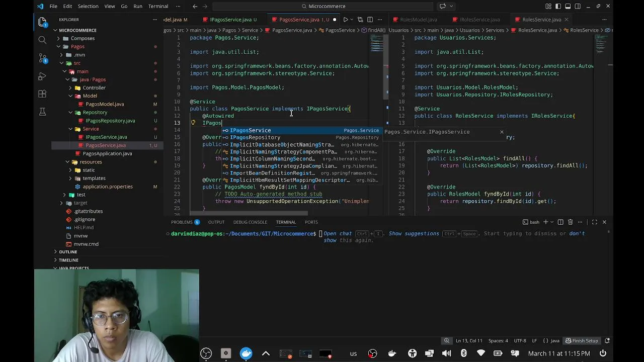Select IPagosService autocomplete suggestion
The width and height of the screenshot is (644, 362).
[x=301, y=130]
